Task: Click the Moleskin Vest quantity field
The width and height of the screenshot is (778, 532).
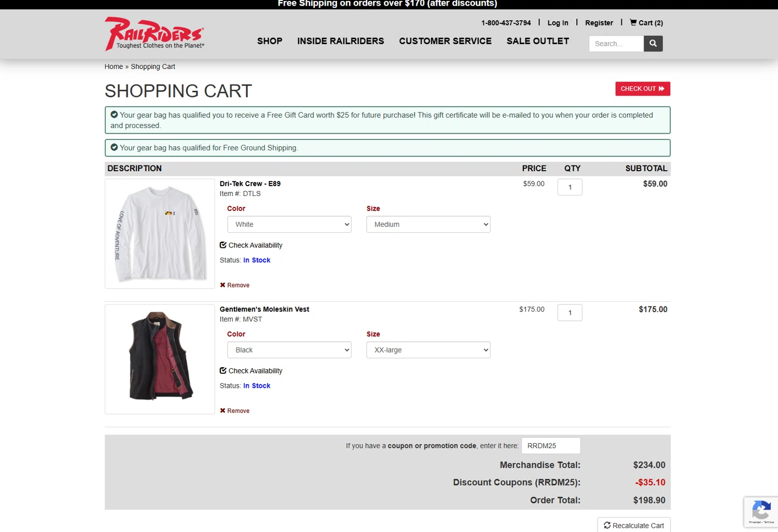Action: (x=570, y=313)
